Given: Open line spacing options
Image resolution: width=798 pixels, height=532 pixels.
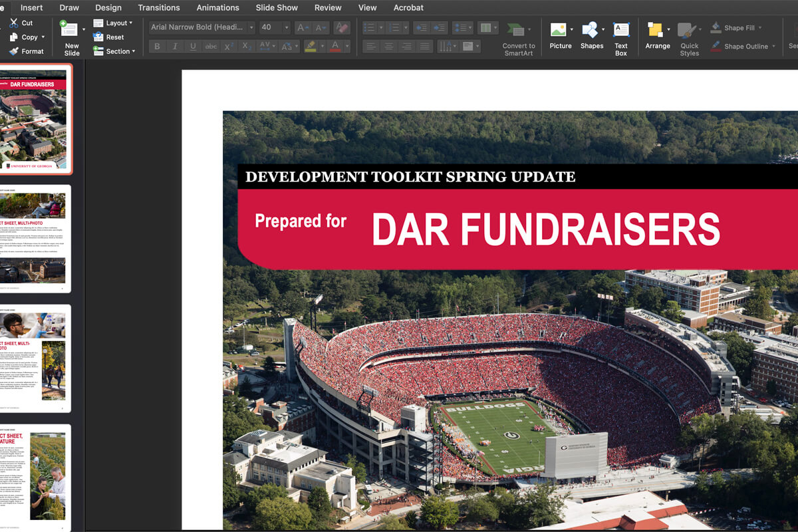Looking at the screenshot, I should [x=462, y=27].
